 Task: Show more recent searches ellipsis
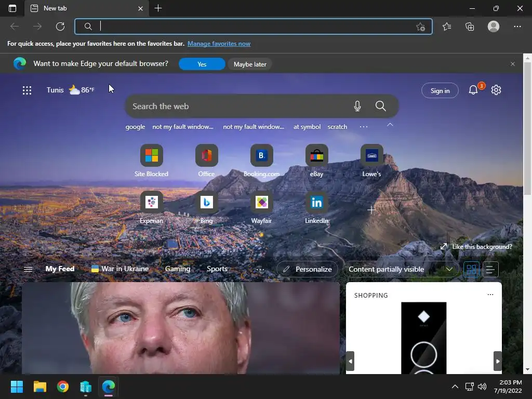[x=364, y=127]
